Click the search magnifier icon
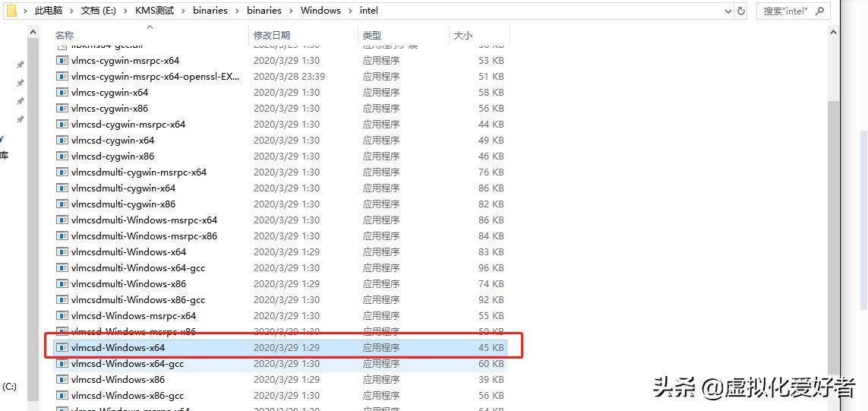The height and width of the screenshot is (411, 868). pyautogui.click(x=820, y=11)
